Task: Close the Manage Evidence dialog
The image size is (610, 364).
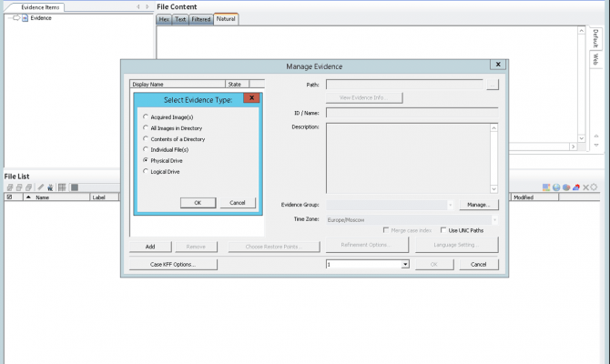Action: click(498, 65)
